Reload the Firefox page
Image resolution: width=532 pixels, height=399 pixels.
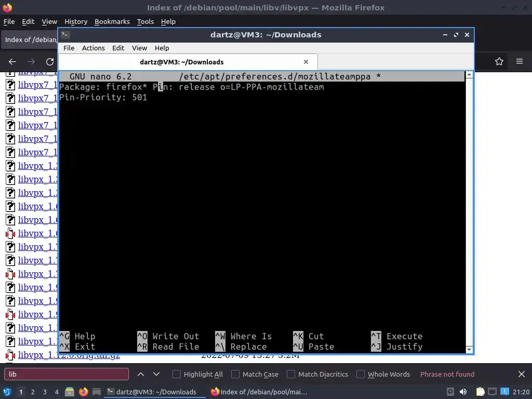pyautogui.click(x=50, y=62)
